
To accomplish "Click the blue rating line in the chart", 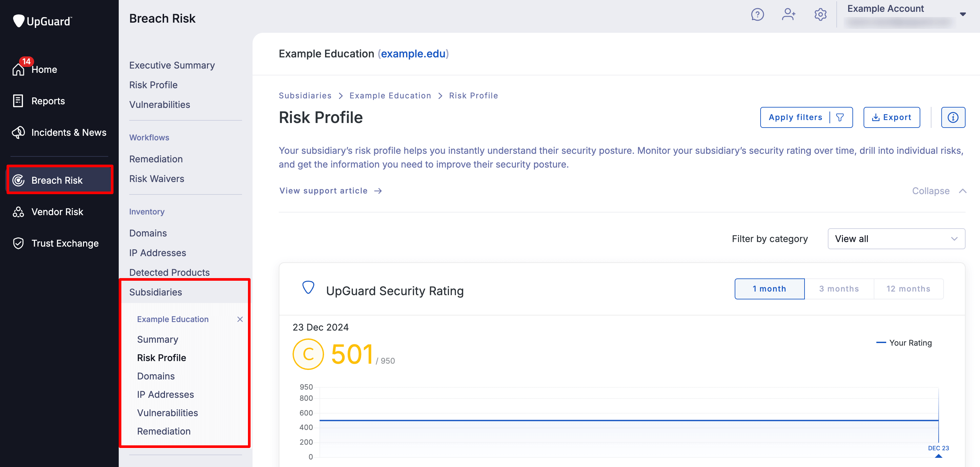I will point(628,420).
